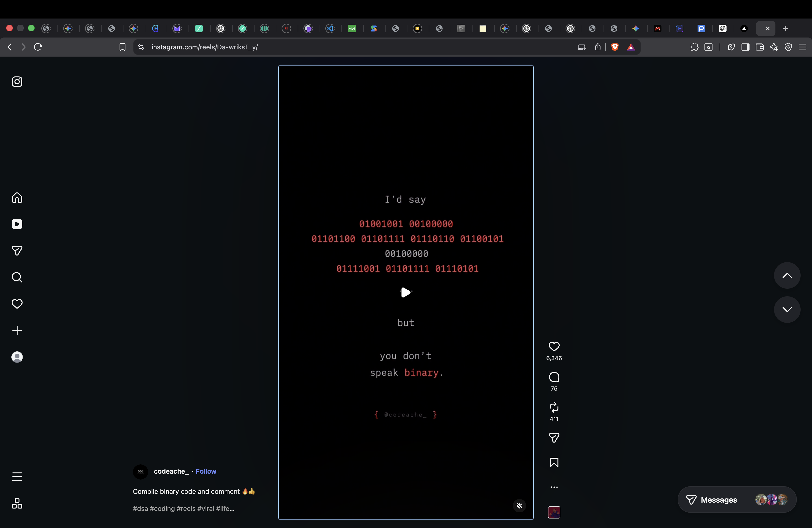Go to the next reel using the down chevron

click(x=787, y=309)
